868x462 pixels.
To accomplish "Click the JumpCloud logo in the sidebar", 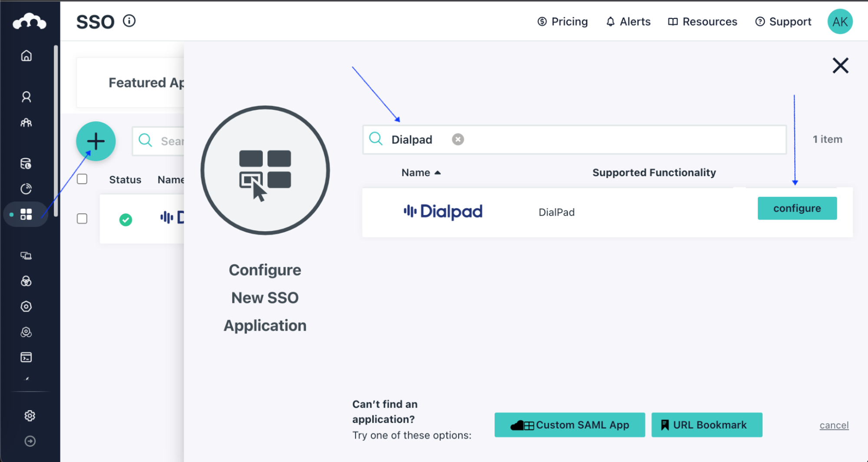I will tap(30, 21).
